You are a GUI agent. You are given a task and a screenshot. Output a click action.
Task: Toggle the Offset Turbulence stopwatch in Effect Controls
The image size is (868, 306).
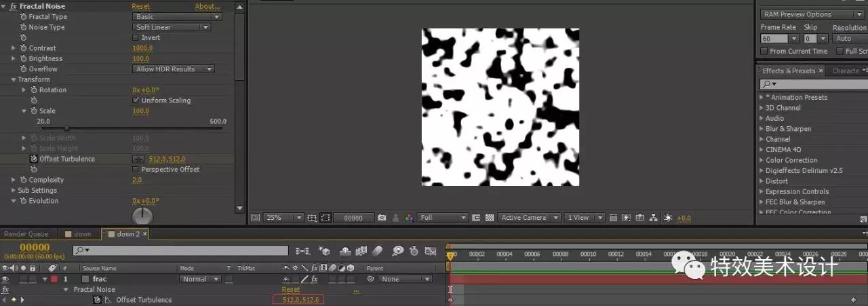pyautogui.click(x=34, y=159)
